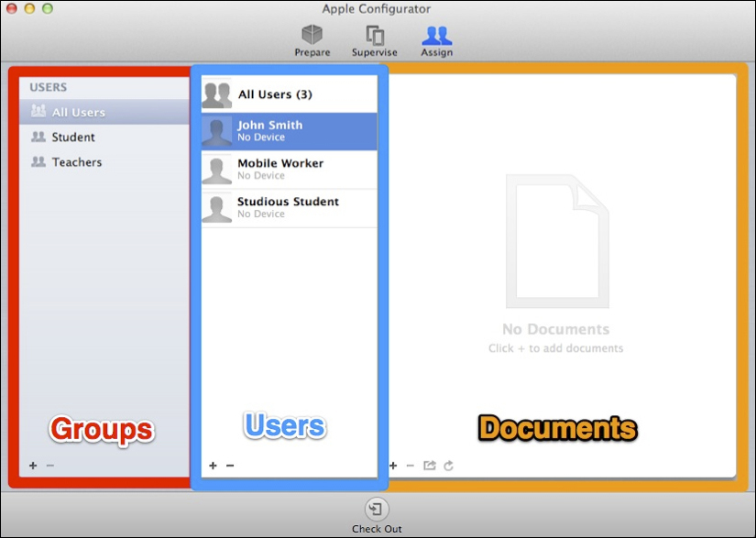Open the Prepare section
Screen dimensions: 756x538
pos(312,41)
